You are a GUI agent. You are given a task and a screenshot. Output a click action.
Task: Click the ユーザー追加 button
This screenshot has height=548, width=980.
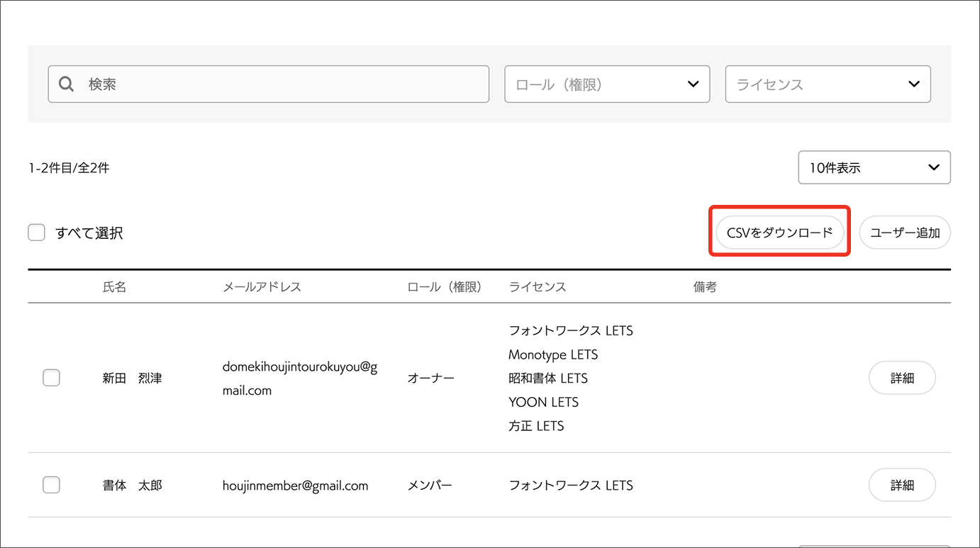coord(904,233)
